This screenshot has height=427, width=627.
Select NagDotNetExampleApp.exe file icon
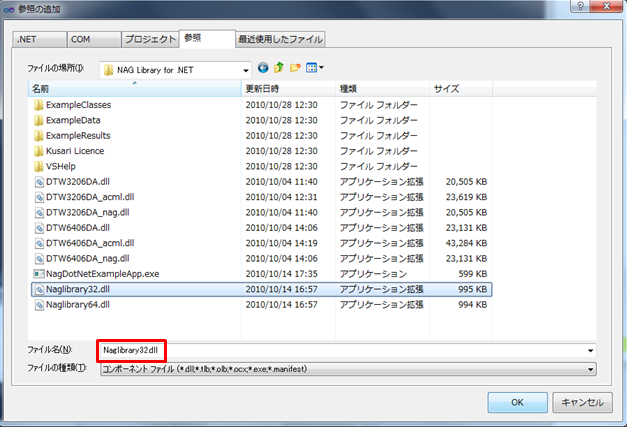(39, 273)
